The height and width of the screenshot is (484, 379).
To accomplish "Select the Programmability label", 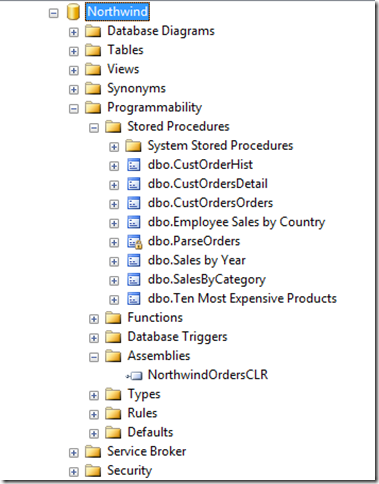I will pos(155,108).
